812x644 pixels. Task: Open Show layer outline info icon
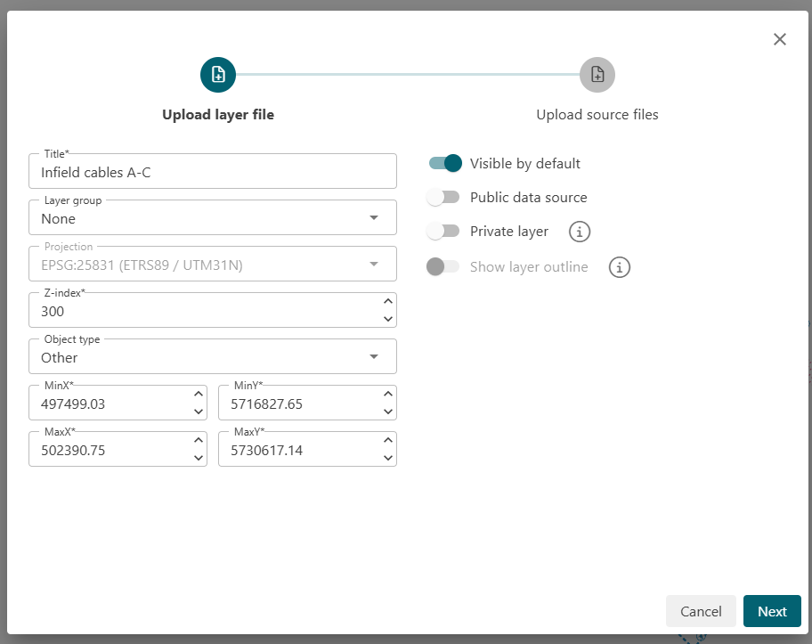(x=620, y=267)
